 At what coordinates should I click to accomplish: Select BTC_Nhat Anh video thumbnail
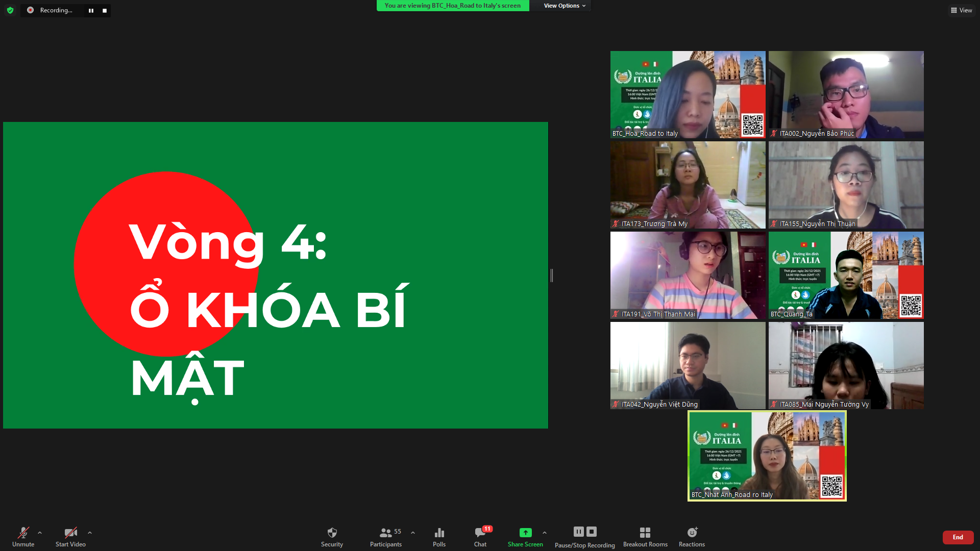coord(767,456)
